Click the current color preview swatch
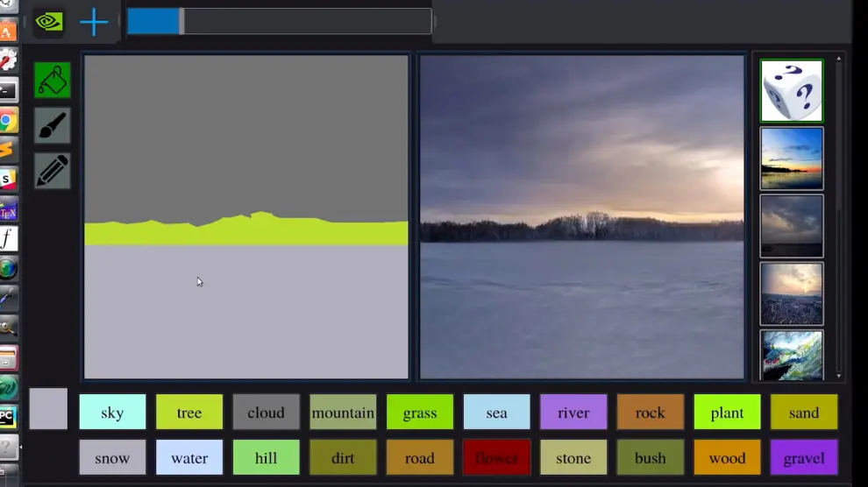 (48, 408)
